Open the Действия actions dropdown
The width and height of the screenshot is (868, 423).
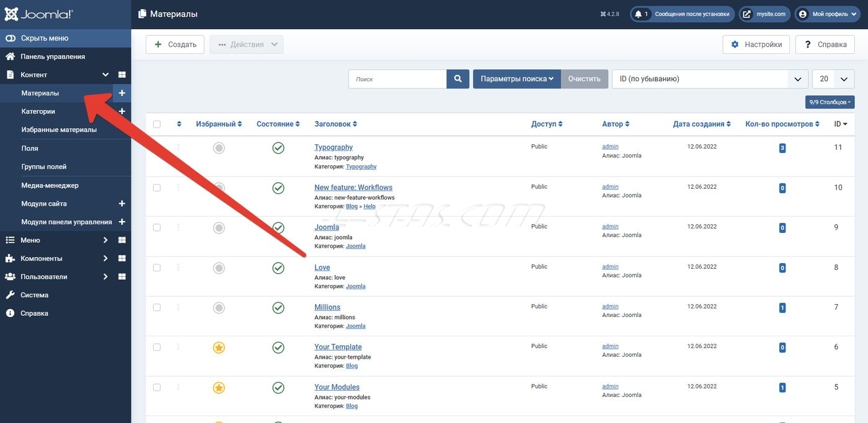[x=247, y=45]
